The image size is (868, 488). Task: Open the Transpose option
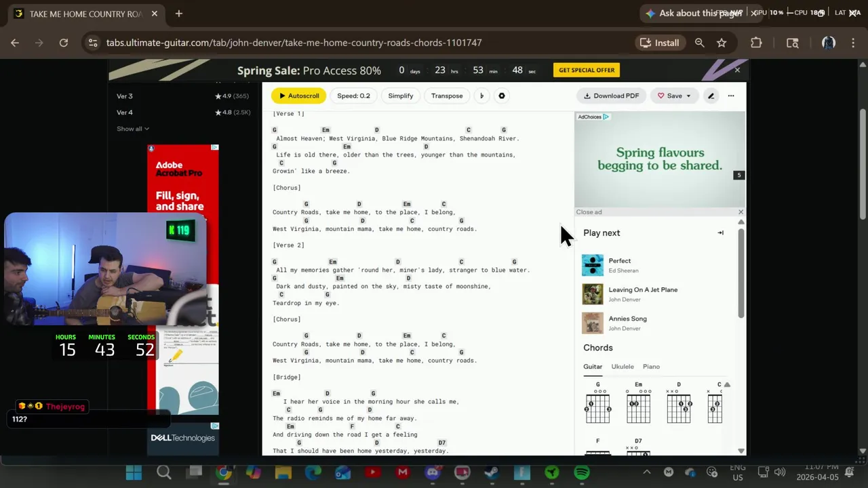pos(447,96)
